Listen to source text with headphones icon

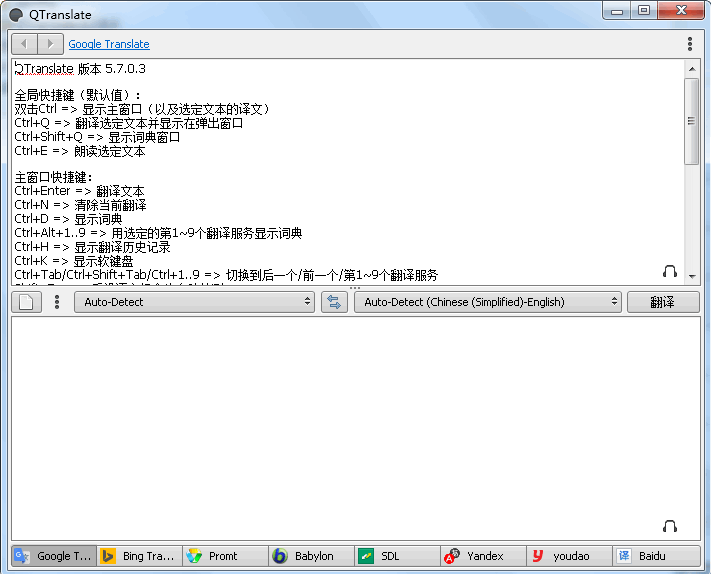click(x=670, y=272)
